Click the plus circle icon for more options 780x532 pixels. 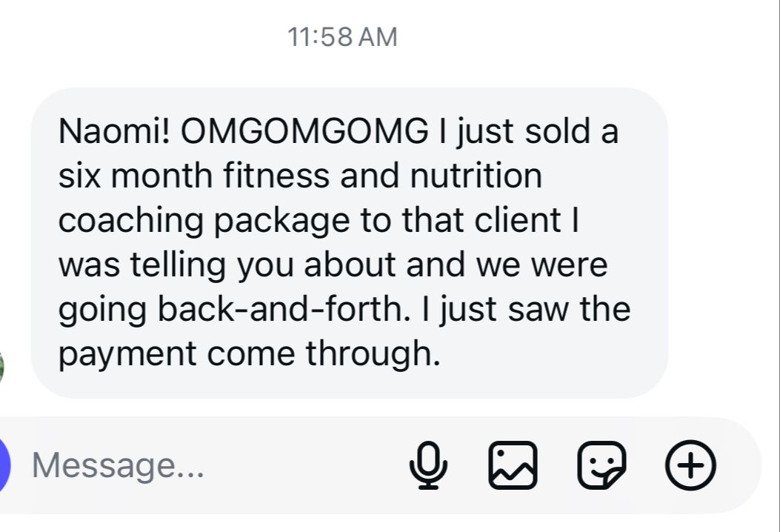[690, 466]
